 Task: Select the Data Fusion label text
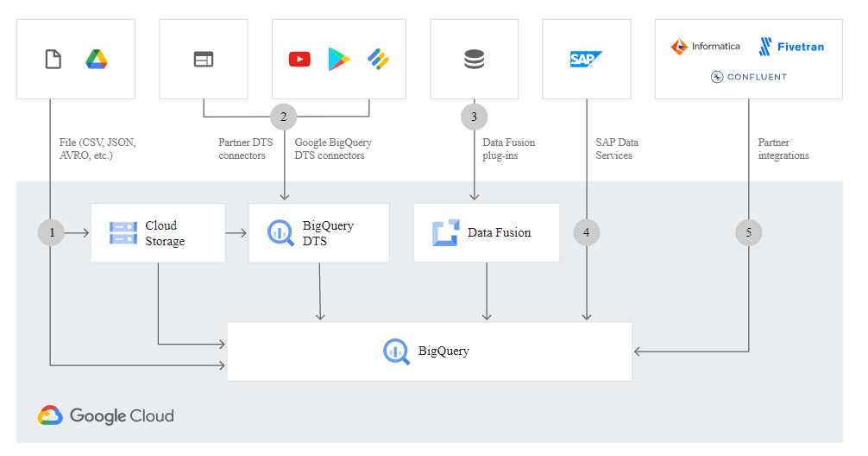coord(500,232)
